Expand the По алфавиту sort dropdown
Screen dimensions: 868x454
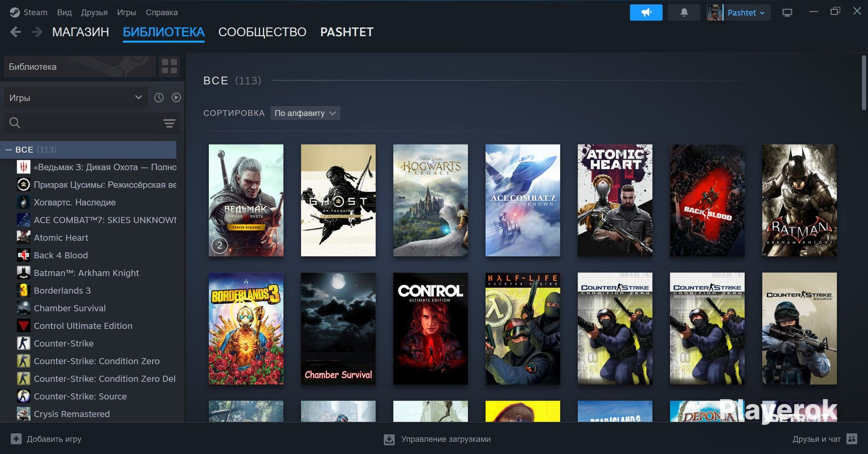pos(305,113)
